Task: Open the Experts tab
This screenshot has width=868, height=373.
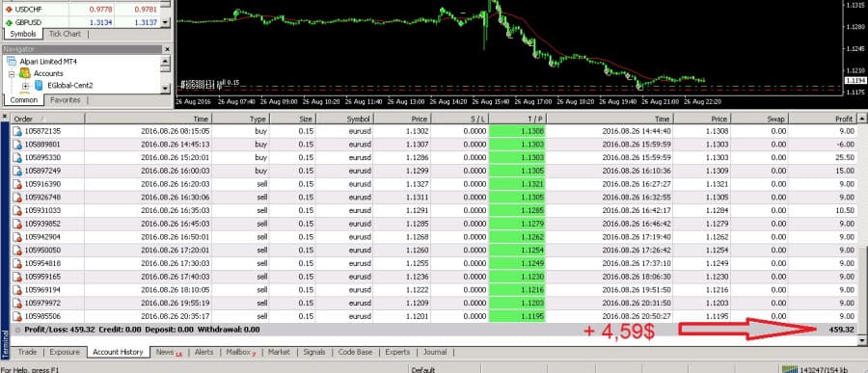Action: point(397,352)
